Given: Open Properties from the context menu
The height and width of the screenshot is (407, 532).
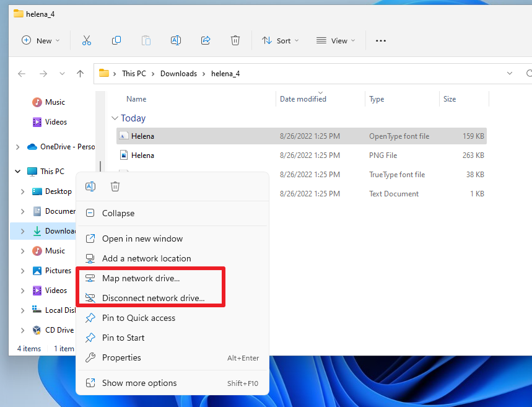Looking at the screenshot, I should [123, 357].
